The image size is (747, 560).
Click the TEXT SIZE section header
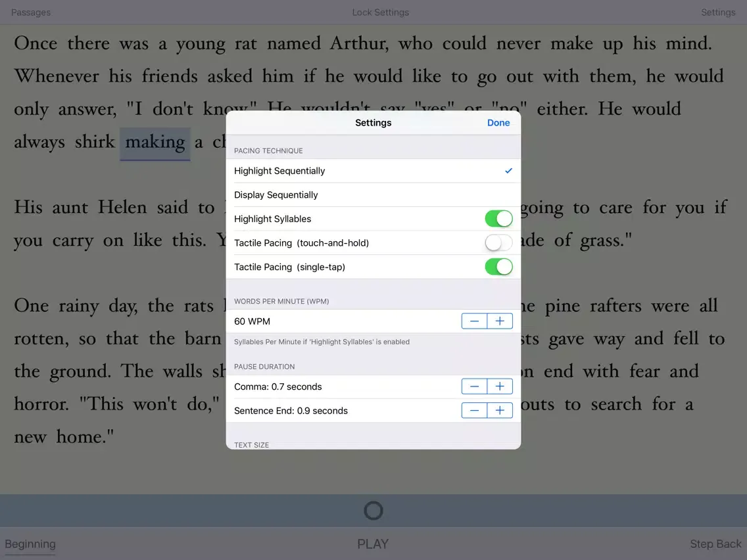(x=251, y=445)
